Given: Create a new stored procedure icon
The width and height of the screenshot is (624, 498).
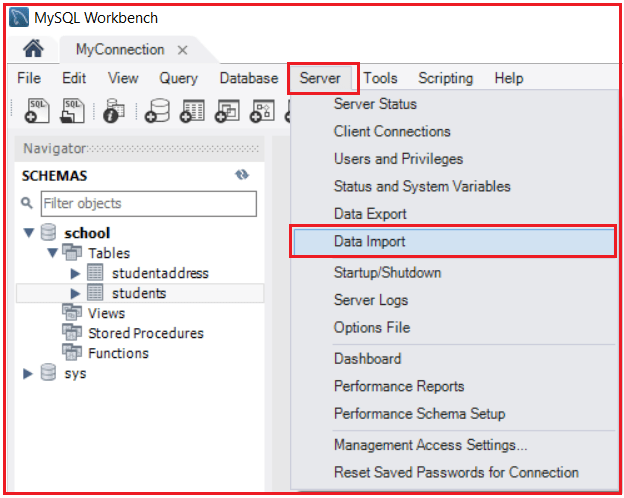Looking at the screenshot, I should [x=262, y=111].
